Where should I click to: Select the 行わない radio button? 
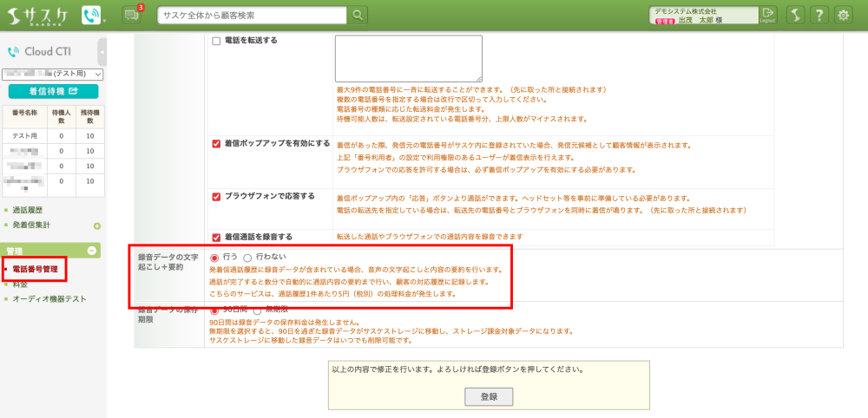(x=247, y=258)
